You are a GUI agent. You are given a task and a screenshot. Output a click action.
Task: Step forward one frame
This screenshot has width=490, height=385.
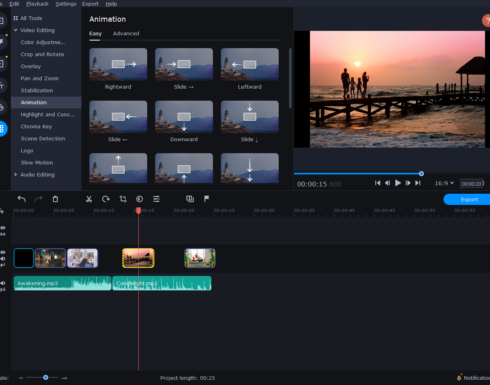pyautogui.click(x=408, y=183)
